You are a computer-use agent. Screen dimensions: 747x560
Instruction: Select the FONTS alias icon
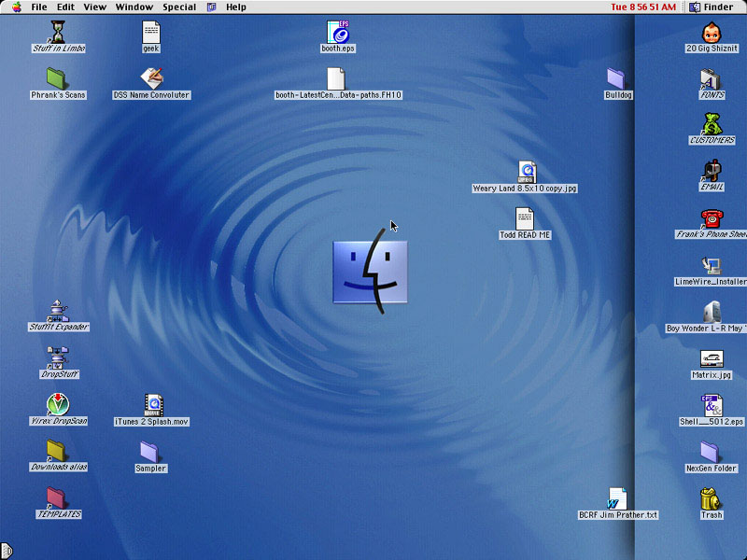pos(711,79)
